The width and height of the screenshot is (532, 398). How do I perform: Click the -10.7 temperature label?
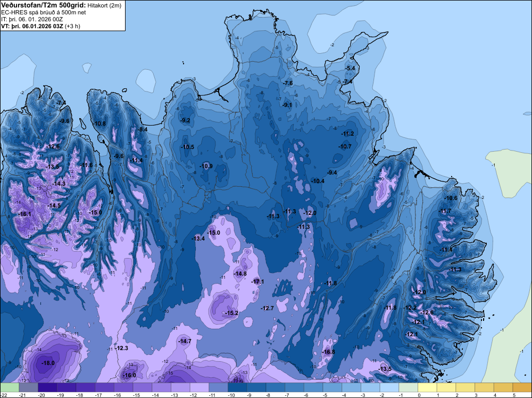point(345,146)
